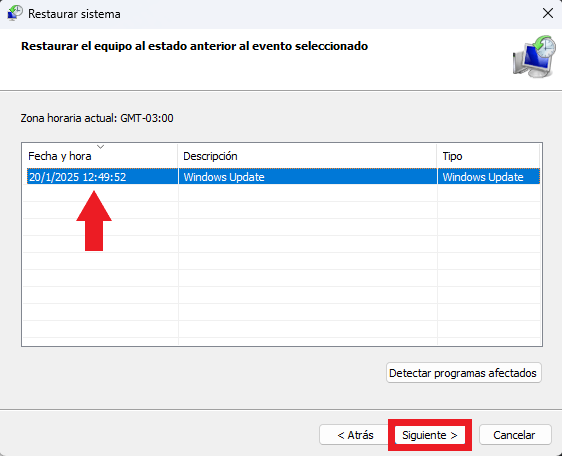
Task: Click the Restaurar sistema window title text
Action: tap(74, 14)
